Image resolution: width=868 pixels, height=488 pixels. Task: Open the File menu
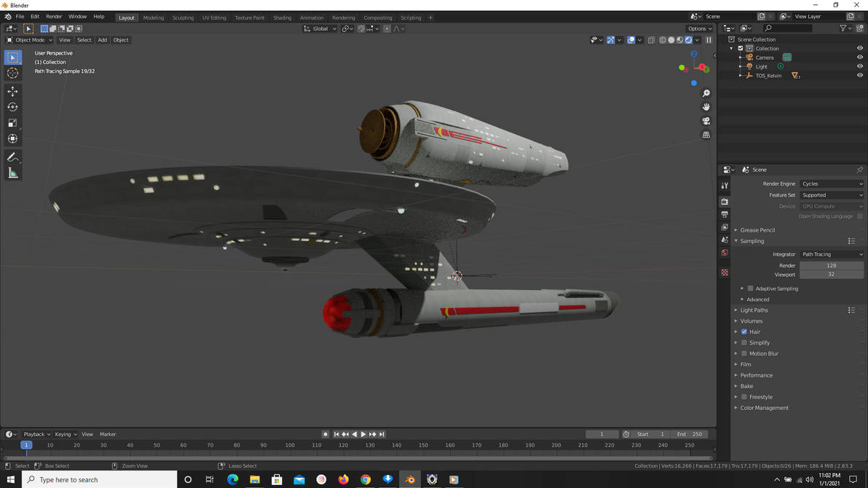point(20,17)
